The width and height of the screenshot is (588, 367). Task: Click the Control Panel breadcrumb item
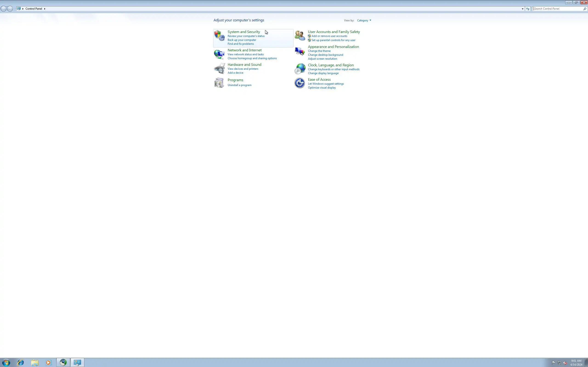coord(34,9)
